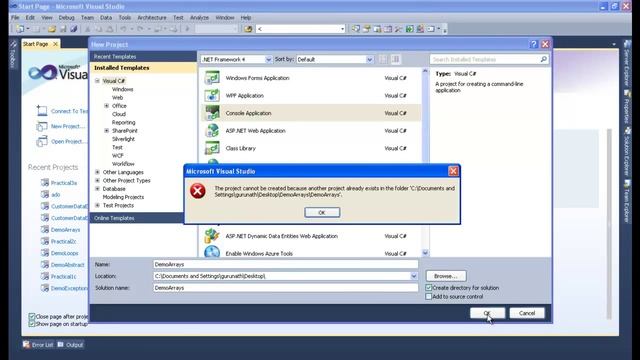
Task: Click the Find in Files toolbar icon
Action: click(x=248, y=29)
